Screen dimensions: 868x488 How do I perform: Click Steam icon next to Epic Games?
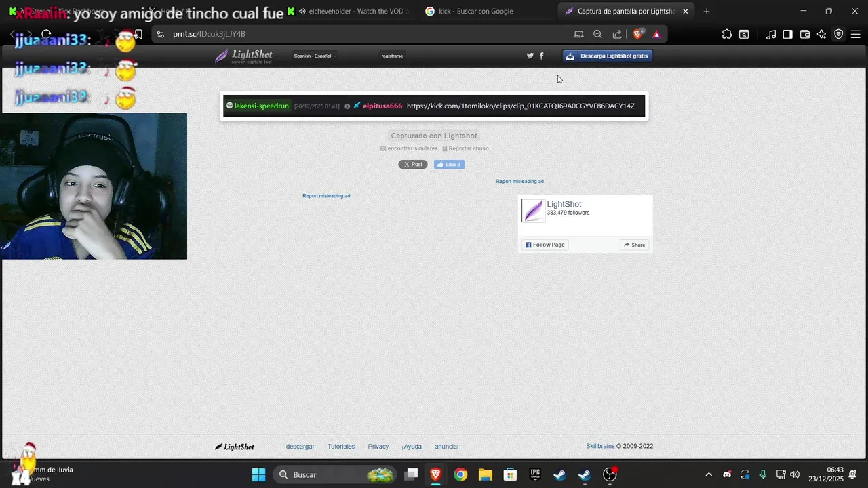[x=559, y=474]
